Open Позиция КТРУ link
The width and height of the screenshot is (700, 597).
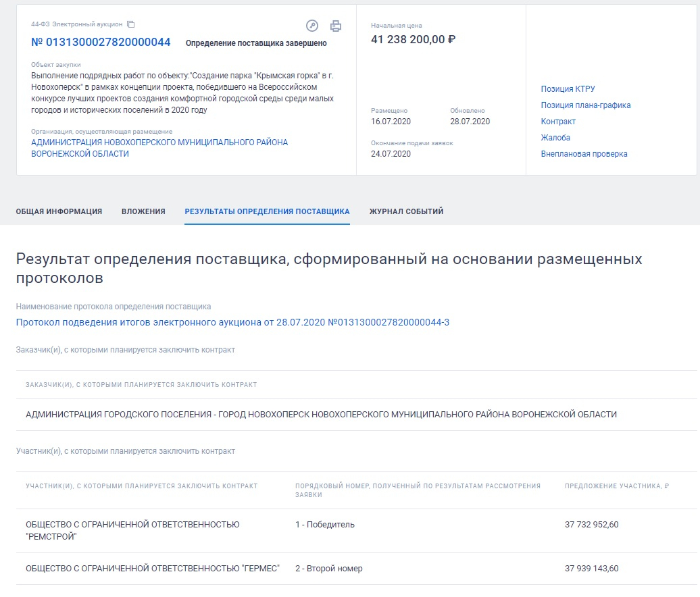[x=568, y=89]
